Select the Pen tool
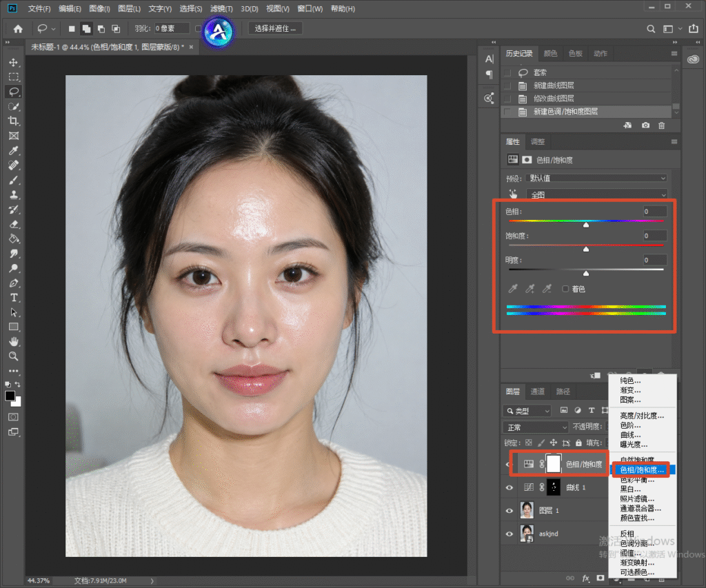 pos(14,283)
